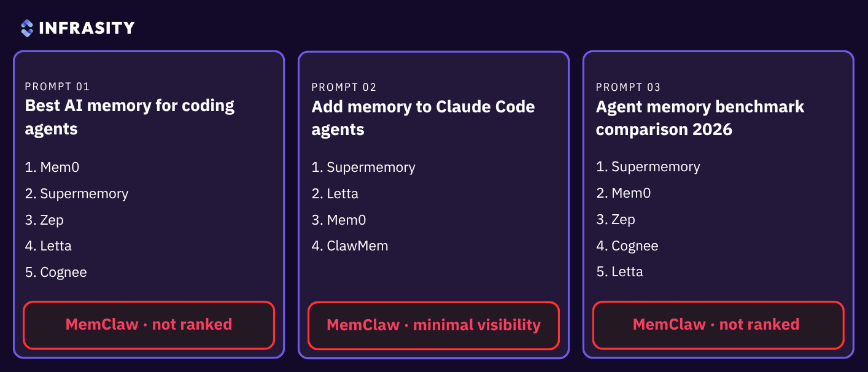This screenshot has height=372, width=868.
Task: Click Supermemory ranked first in Prompt 03
Action: 648,167
